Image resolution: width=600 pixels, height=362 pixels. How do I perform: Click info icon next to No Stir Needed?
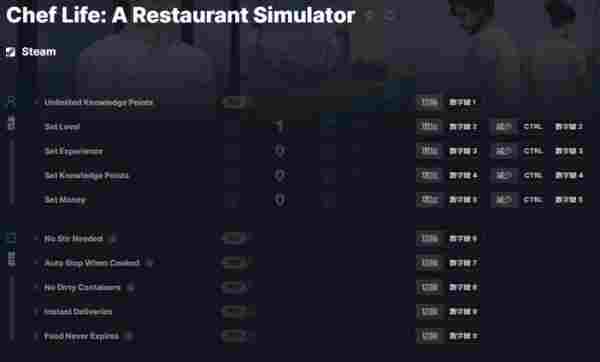coord(113,239)
